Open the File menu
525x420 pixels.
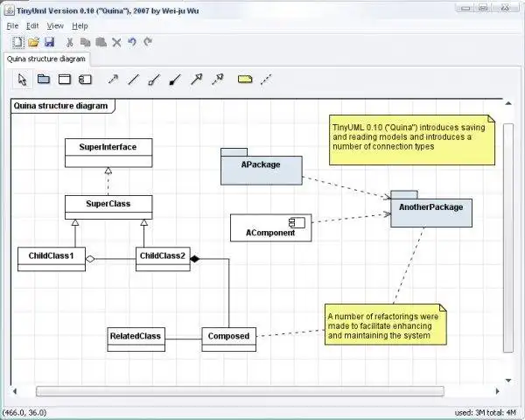12,25
